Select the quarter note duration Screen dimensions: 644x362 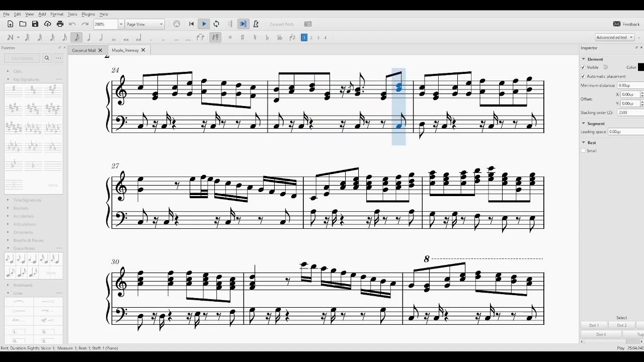[x=89, y=38]
